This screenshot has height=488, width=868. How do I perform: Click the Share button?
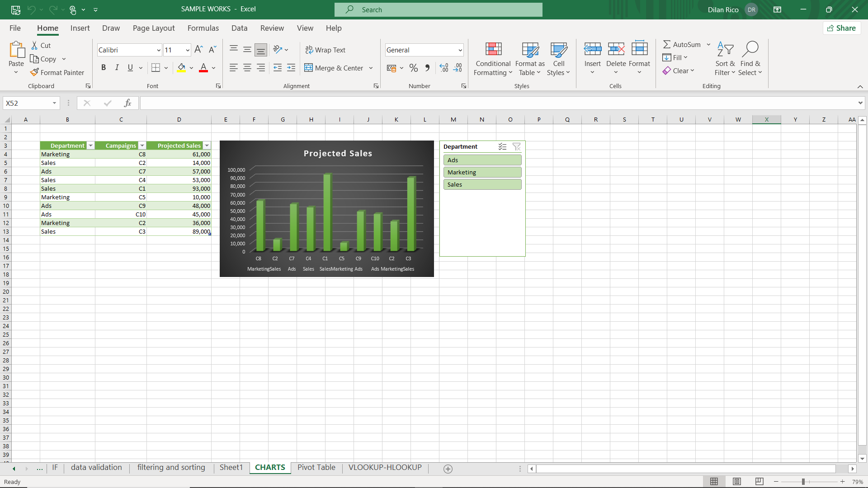click(x=841, y=28)
